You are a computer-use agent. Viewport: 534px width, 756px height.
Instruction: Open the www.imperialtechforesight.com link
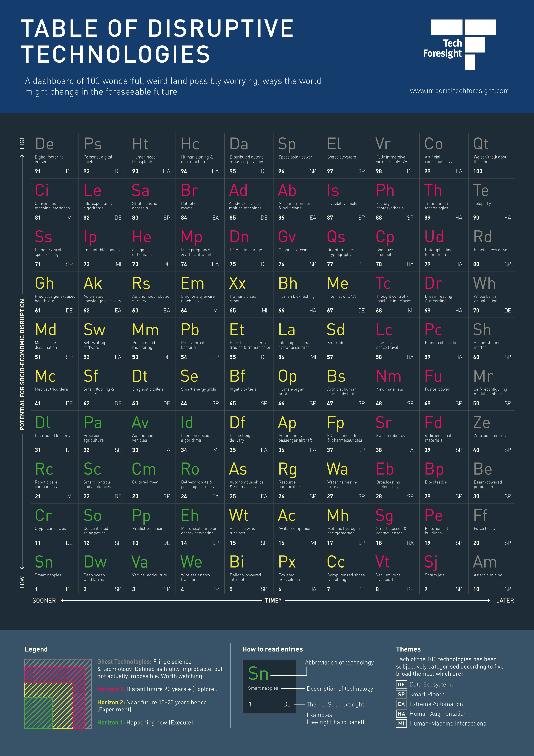[x=459, y=91]
